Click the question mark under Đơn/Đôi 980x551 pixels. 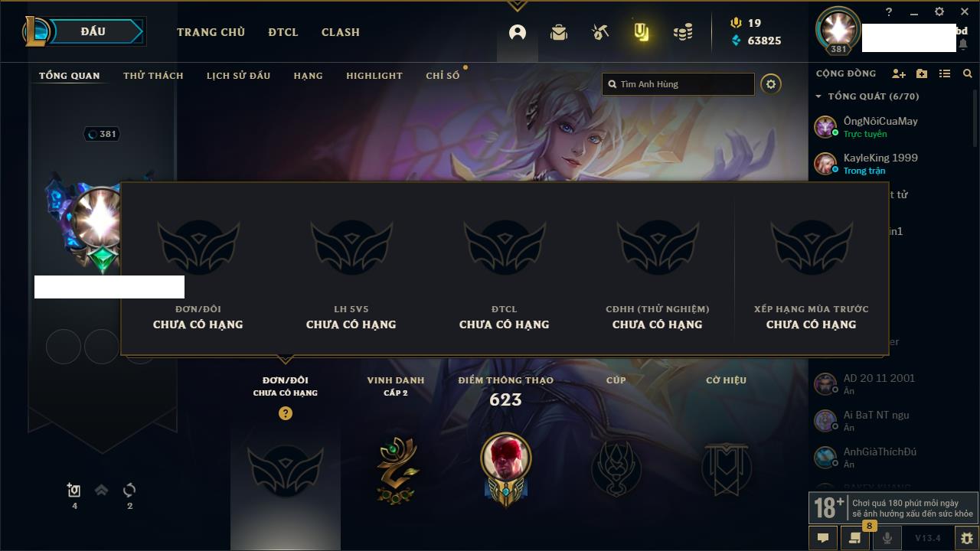(286, 413)
